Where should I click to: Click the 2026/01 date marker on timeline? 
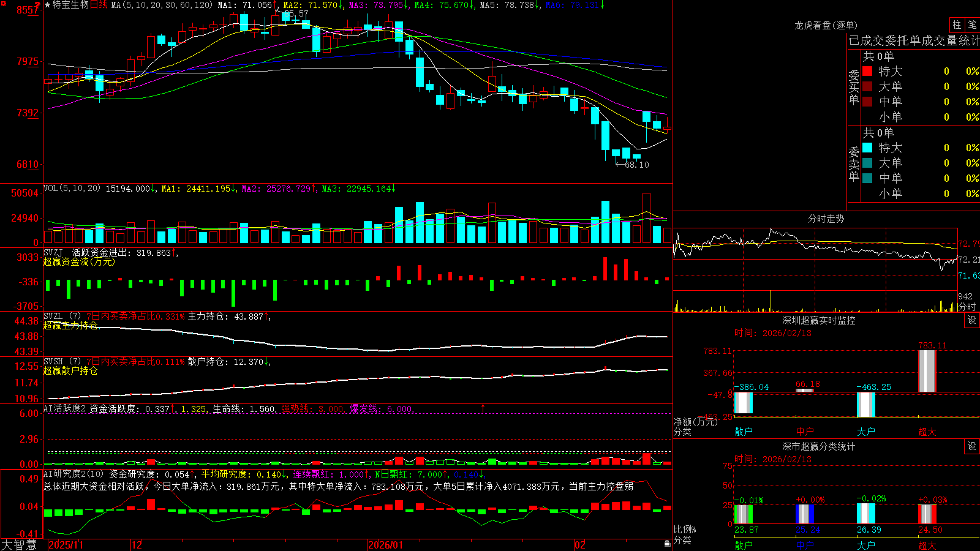(x=385, y=545)
